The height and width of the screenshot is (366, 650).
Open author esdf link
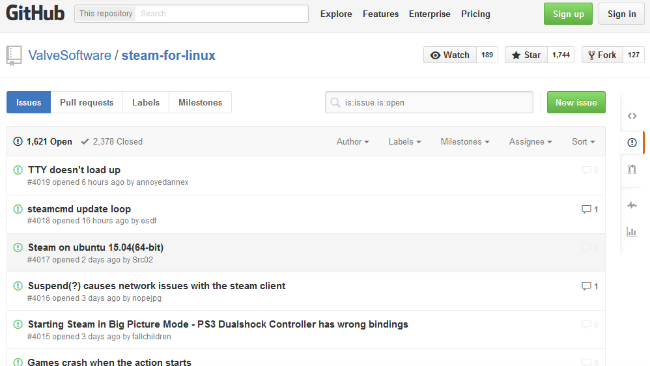(149, 221)
